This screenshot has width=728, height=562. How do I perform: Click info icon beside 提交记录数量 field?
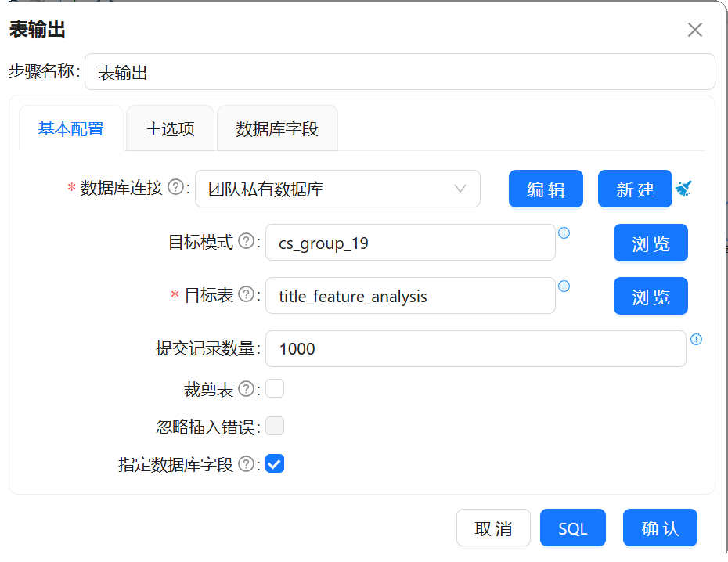tap(696, 339)
